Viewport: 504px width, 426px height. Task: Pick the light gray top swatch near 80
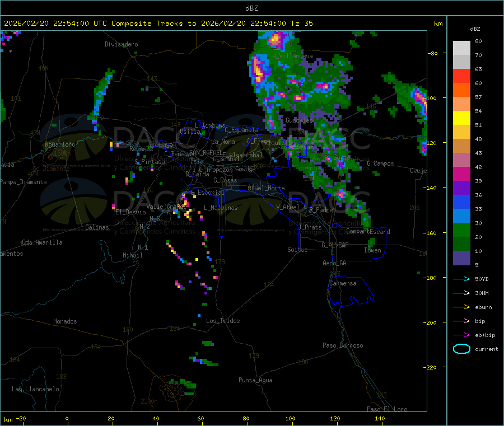[461, 48]
